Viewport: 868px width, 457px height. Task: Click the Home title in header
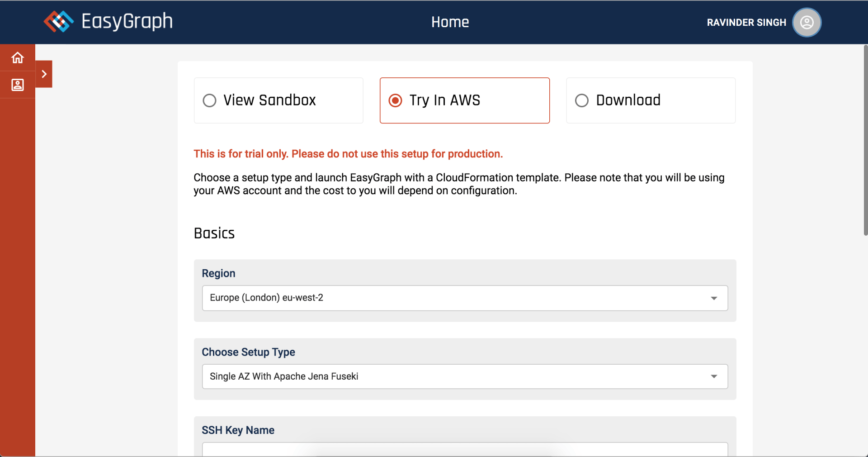click(x=450, y=22)
